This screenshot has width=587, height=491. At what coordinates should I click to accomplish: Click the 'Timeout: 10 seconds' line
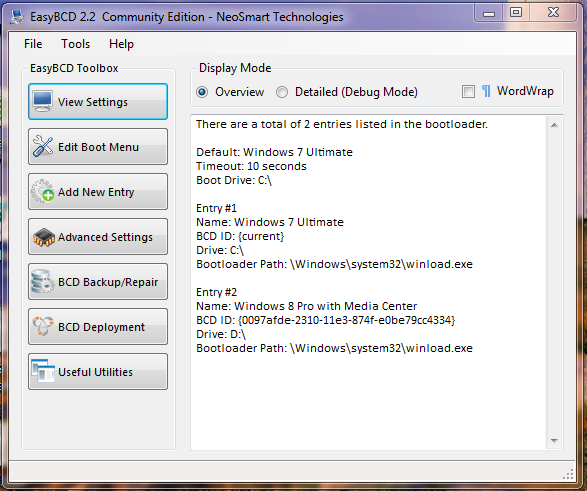click(251, 166)
